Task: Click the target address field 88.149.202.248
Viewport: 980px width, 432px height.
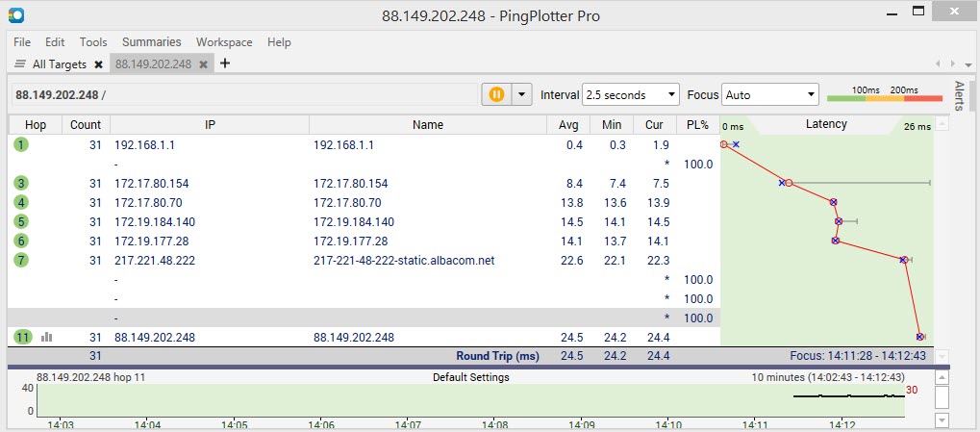Action: (243, 95)
